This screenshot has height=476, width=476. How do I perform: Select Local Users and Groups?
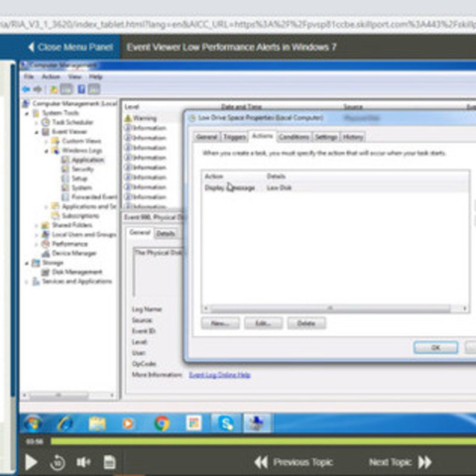coord(84,234)
